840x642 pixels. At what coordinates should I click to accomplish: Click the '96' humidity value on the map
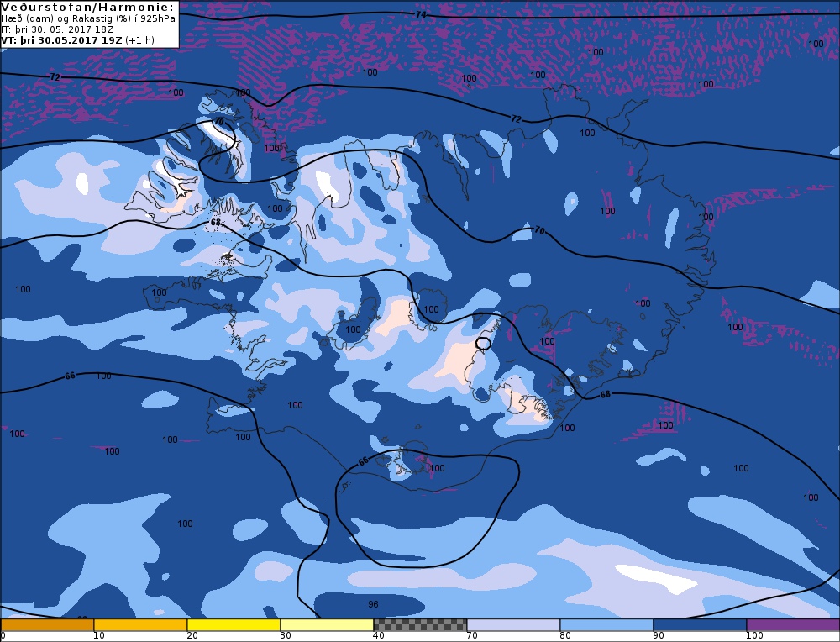pyautogui.click(x=374, y=604)
